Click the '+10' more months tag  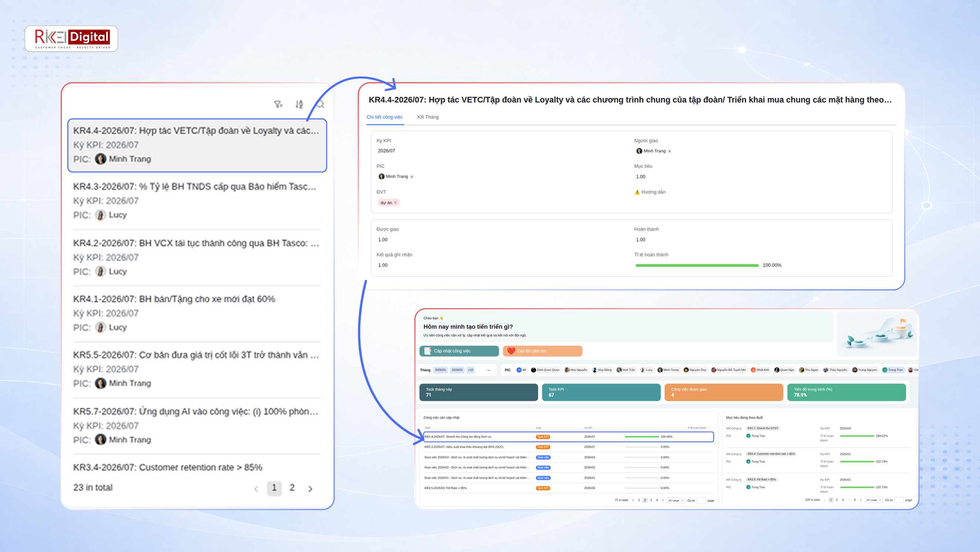471,370
